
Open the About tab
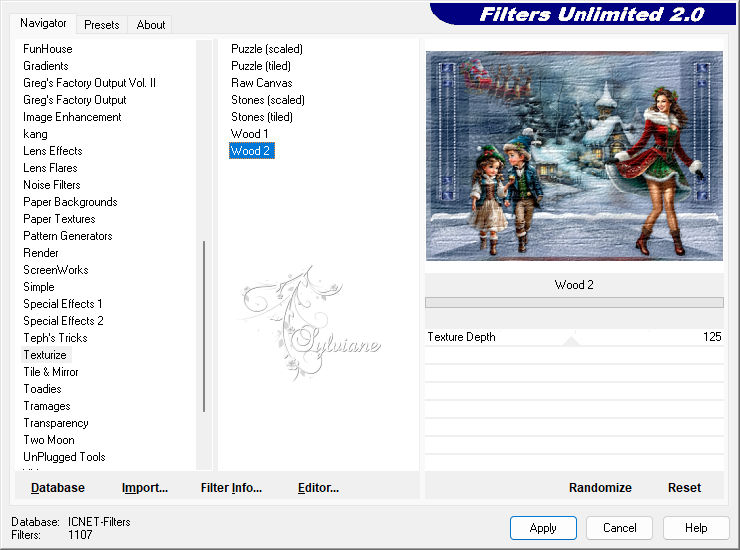point(151,25)
